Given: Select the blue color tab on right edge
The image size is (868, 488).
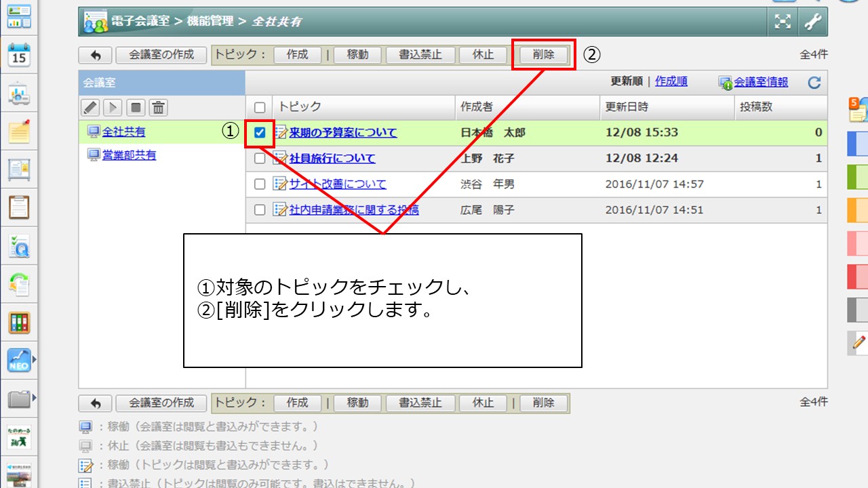Looking at the screenshot, I should click(858, 144).
